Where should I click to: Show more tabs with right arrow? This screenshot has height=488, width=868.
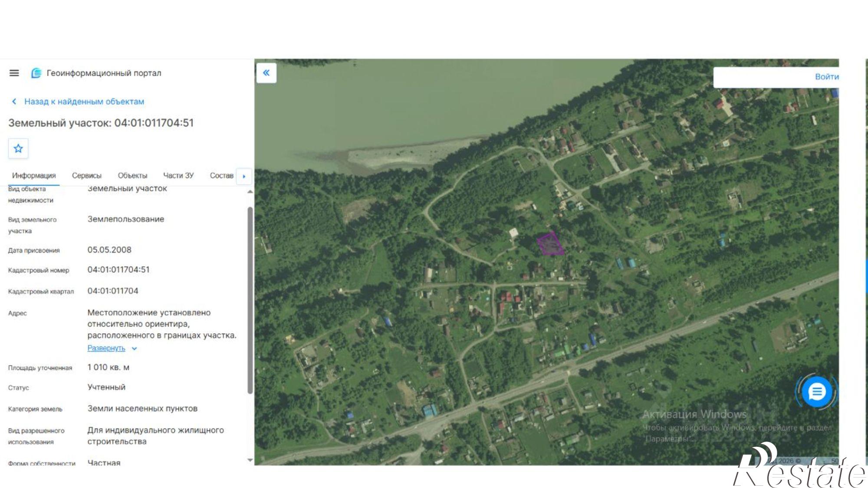244,176
